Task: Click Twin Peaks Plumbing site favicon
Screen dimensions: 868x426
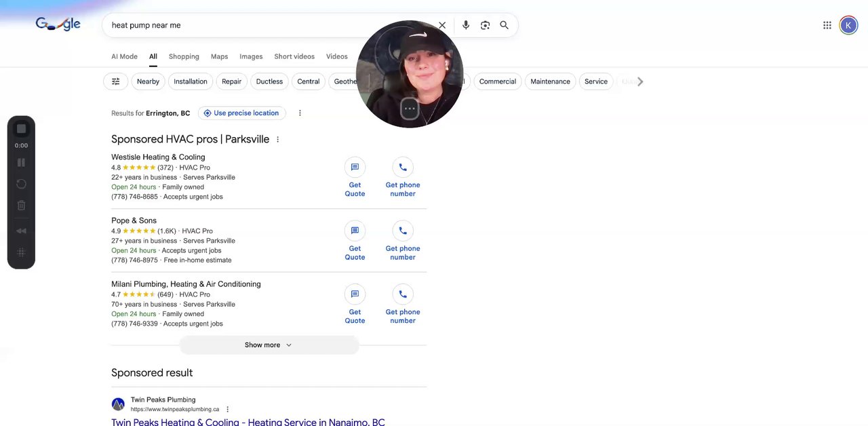Action: click(x=118, y=404)
